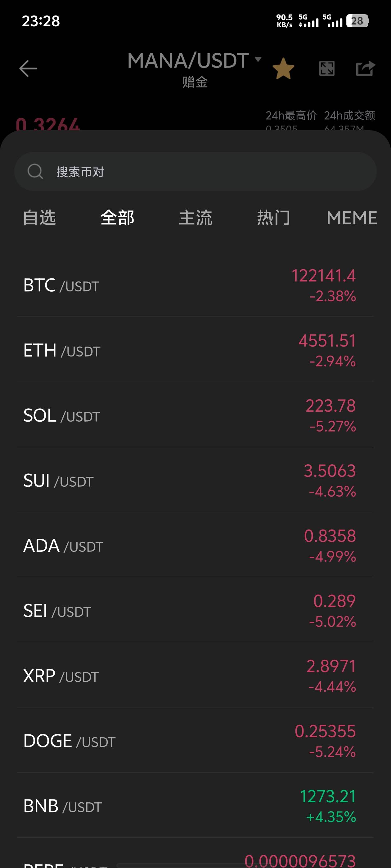Tap the share icon

tap(365, 69)
